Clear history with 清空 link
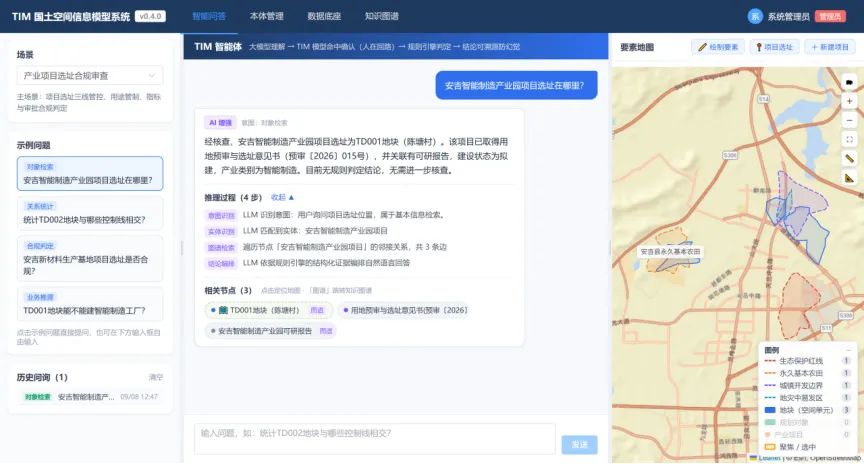The width and height of the screenshot is (864, 464). click(156, 377)
